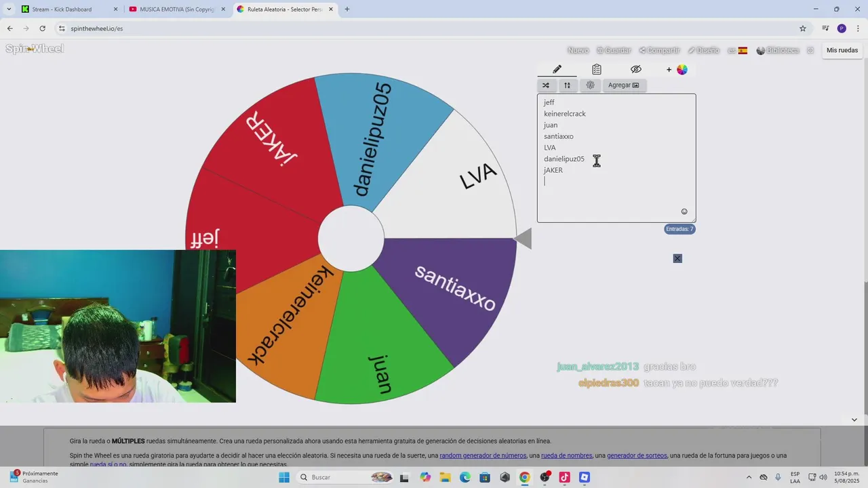This screenshot has width=868, height=488.
Task: Open the language selector with Spanish flag
Action: [738, 50]
